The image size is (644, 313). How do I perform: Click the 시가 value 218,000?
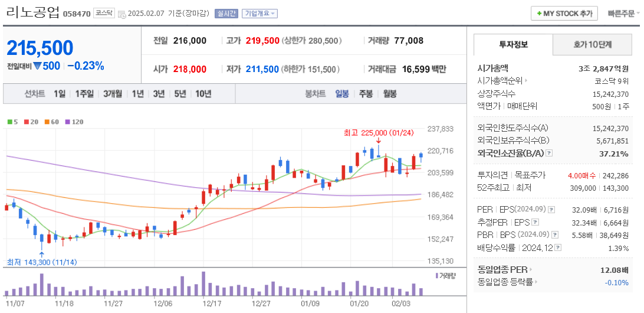[190, 69]
